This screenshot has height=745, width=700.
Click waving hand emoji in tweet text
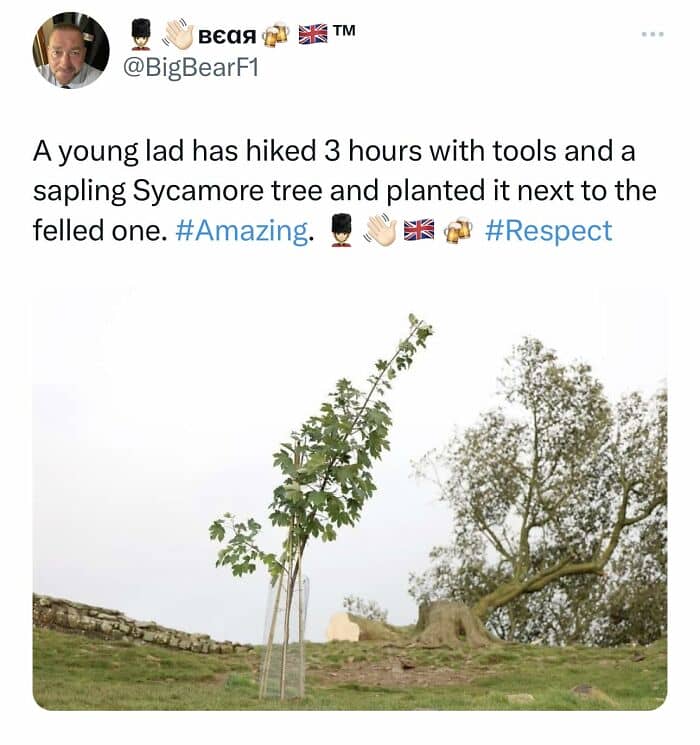coord(381,231)
